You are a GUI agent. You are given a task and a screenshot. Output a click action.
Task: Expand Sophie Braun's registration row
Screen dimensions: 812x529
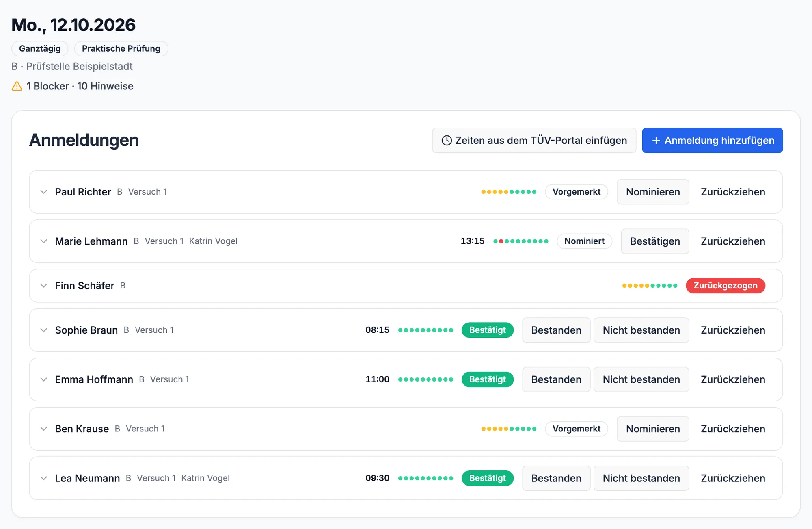pos(44,330)
